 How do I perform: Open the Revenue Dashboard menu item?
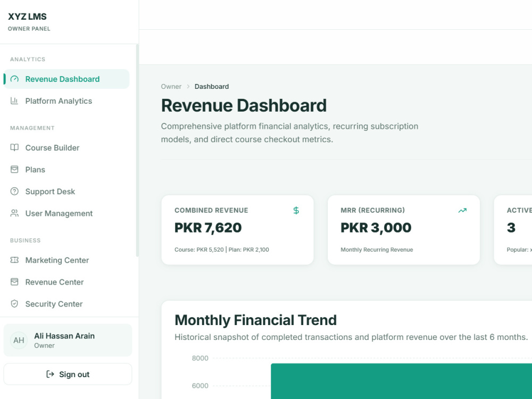coord(66,79)
